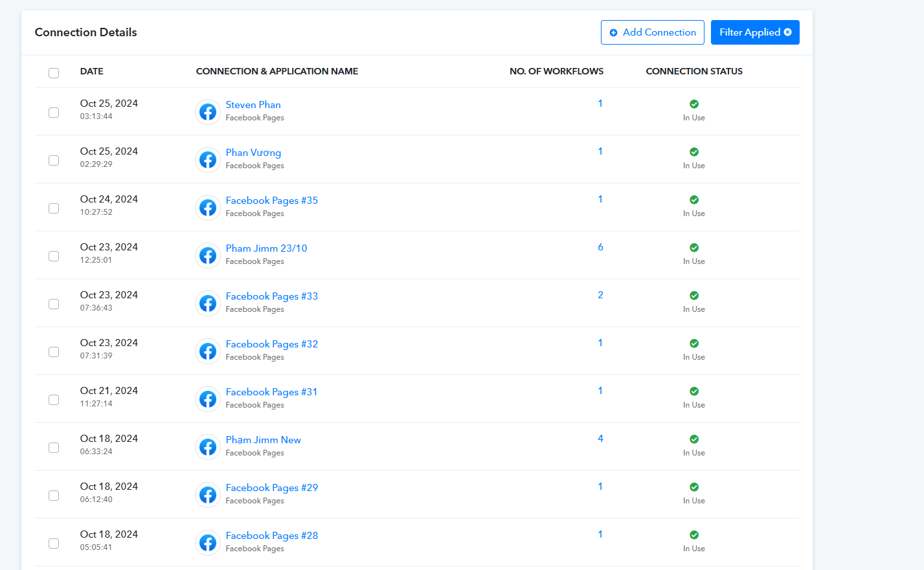Enable checkbox for Facebook Pages #29 row

pos(54,496)
